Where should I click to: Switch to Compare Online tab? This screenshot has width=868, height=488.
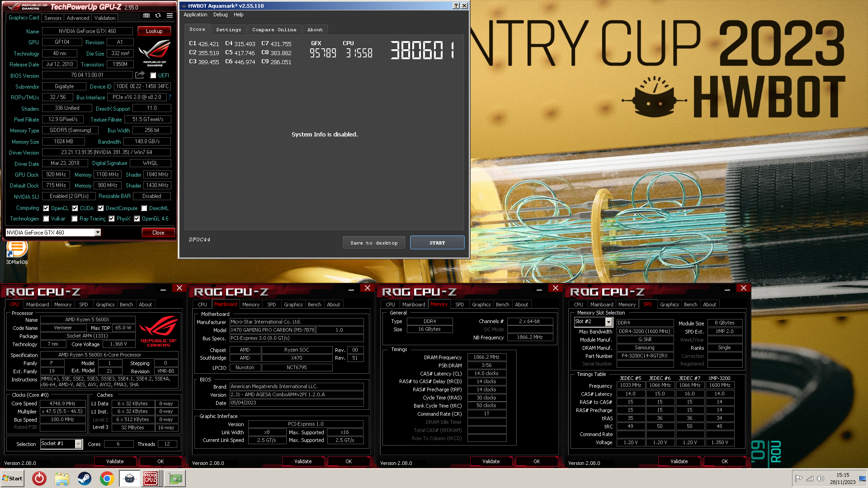coord(274,29)
